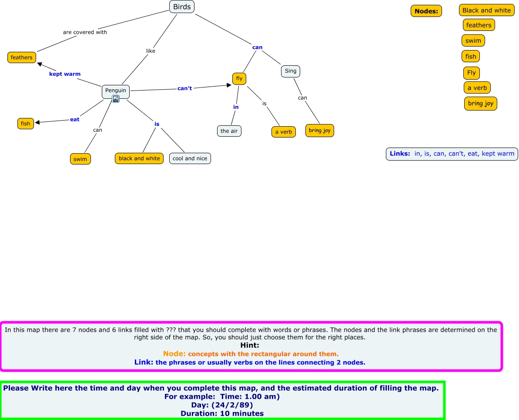Select the 'kept warm' link phrase on the map

65,74
